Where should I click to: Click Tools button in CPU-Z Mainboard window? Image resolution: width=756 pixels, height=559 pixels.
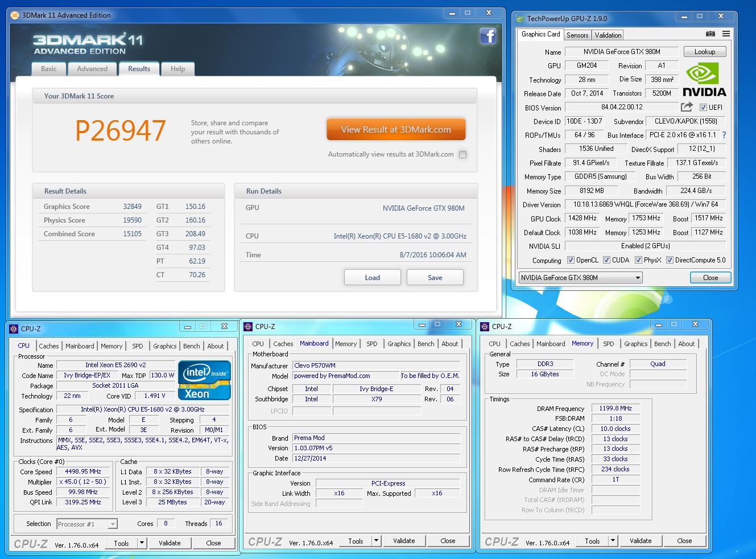coord(356,541)
